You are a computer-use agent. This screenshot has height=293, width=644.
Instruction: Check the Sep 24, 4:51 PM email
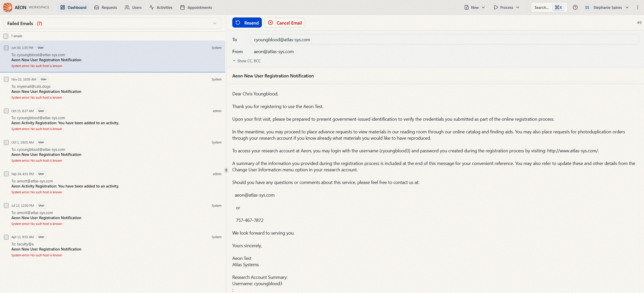click(6, 174)
